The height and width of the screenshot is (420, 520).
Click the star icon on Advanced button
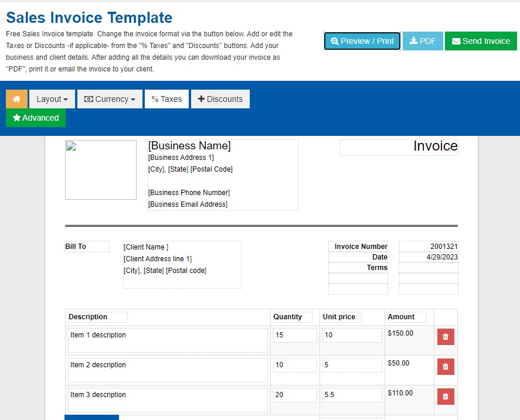17,118
